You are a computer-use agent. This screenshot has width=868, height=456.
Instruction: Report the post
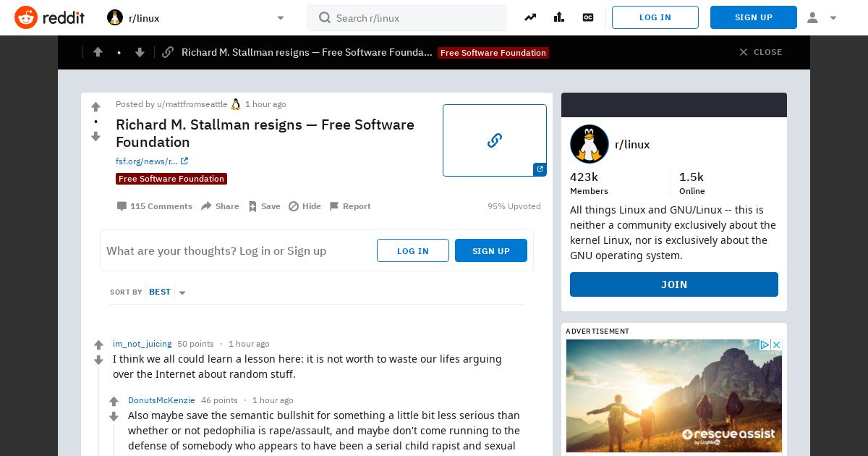click(350, 206)
